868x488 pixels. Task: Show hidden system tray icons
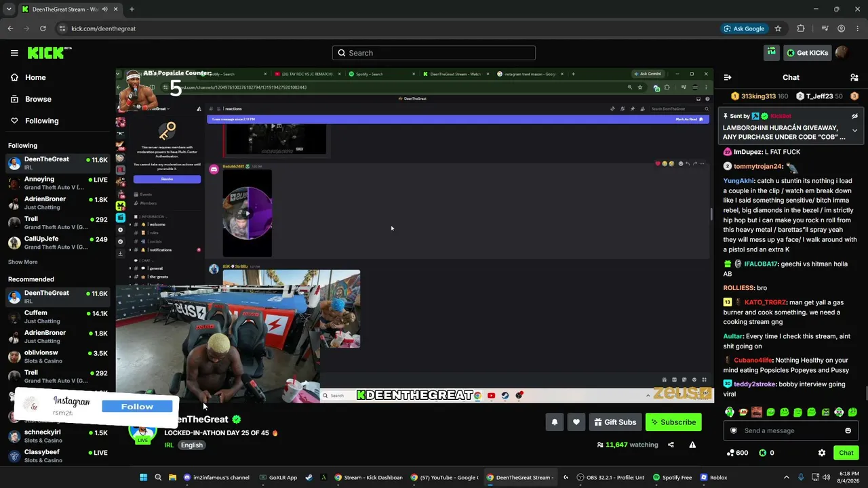coord(787,477)
